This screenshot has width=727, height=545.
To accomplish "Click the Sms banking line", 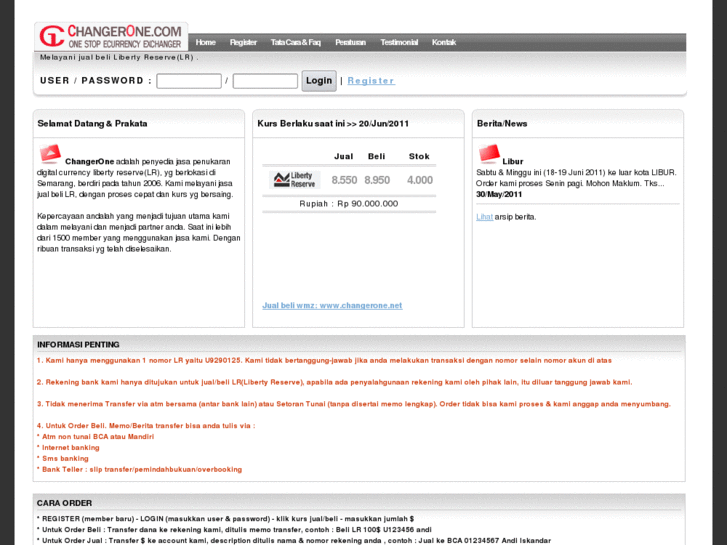I will 63,458.
